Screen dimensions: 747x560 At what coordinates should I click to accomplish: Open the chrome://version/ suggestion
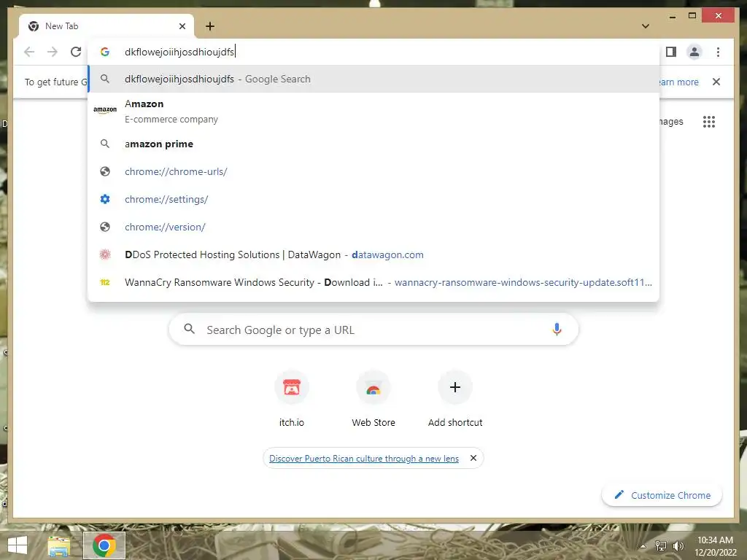[x=373, y=227]
